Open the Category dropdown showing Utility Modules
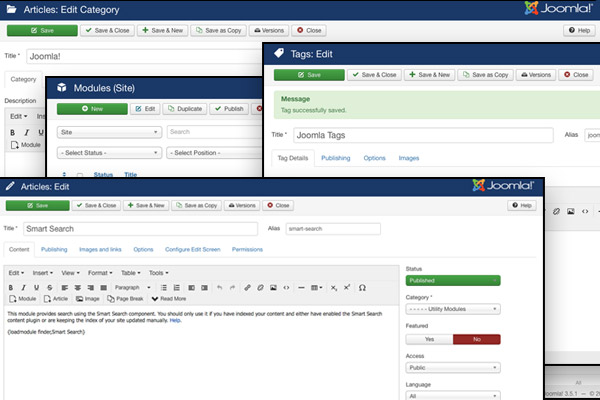The image size is (600, 400). pyautogui.click(x=452, y=309)
